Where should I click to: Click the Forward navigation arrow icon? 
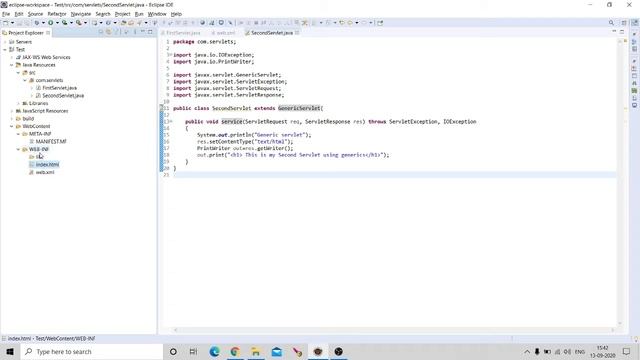pos(364,23)
